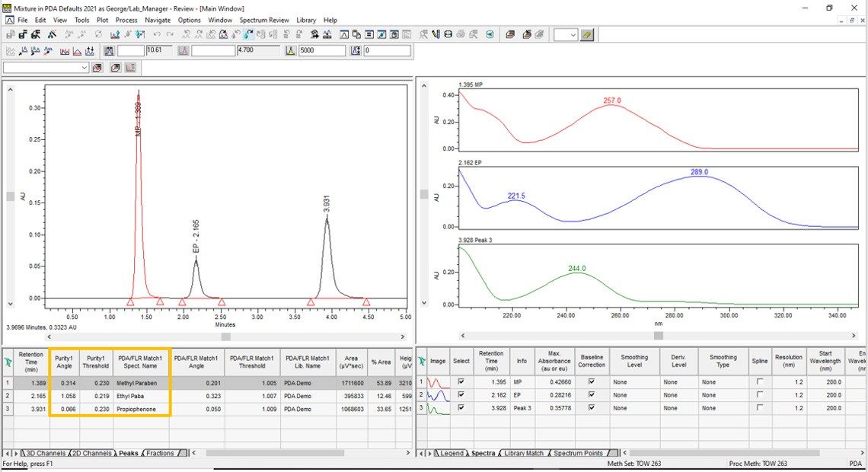
Task: Click the PDA/FLR Match1 Lib. Name header
Action: (308, 362)
